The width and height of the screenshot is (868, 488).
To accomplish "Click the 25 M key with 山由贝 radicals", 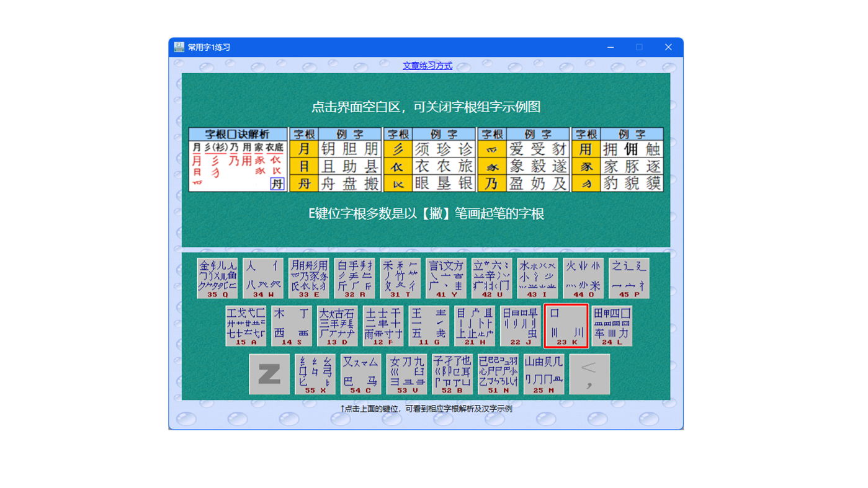I will pos(544,374).
